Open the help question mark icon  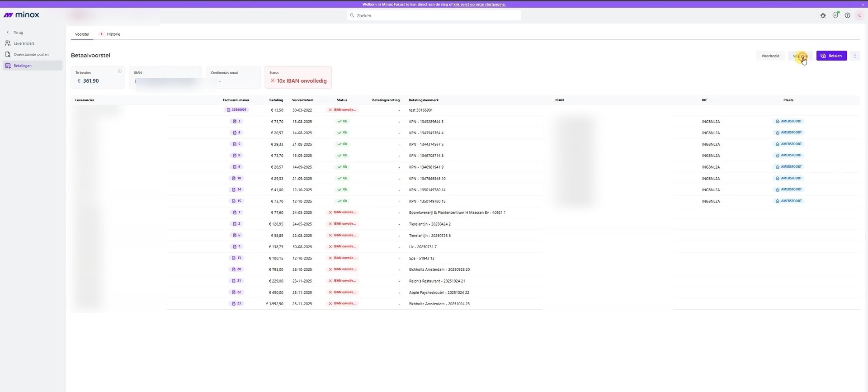click(x=847, y=15)
